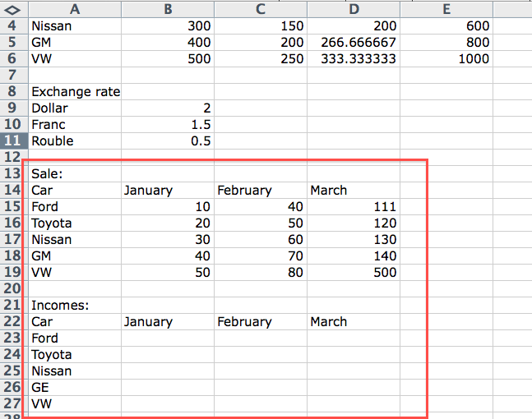The image size is (532, 419).
Task: Select cell with value 266.666667
Action: click(x=354, y=42)
